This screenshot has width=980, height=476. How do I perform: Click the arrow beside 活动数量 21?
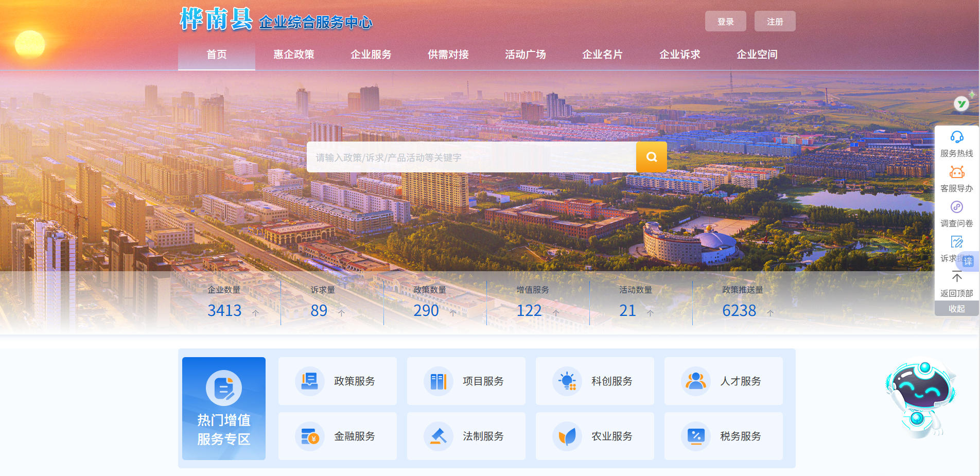pyautogui.click(x=650, y=312)
